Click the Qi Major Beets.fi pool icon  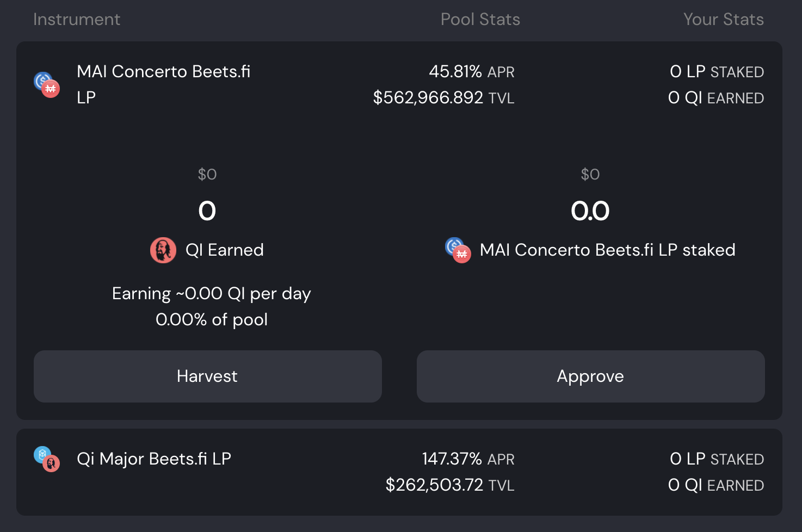pos(47,459)
